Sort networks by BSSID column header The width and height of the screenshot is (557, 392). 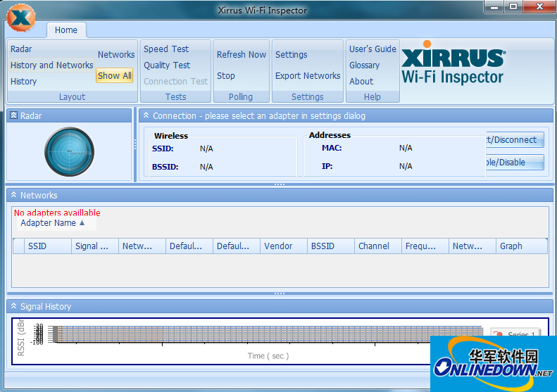click(x=331, y=246)
